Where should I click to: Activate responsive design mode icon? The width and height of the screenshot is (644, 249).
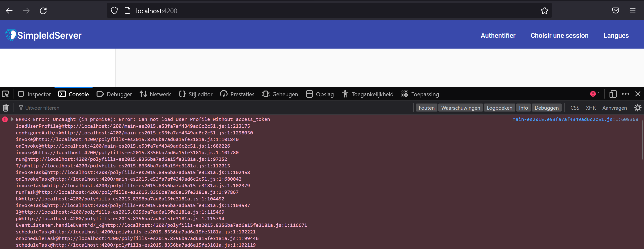[x=613, y=94]
